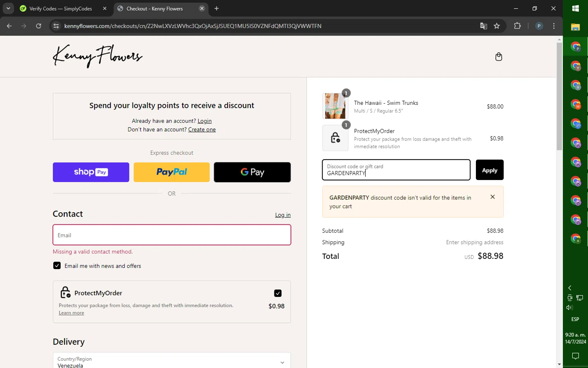Click the ProtectMyOrder lock icon in contact section

65,292
